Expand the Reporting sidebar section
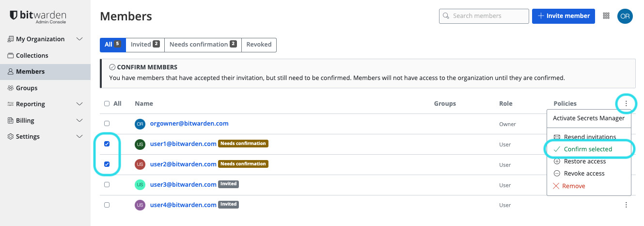The height and width of the screenshot is (226, 644). coord(80,104)
